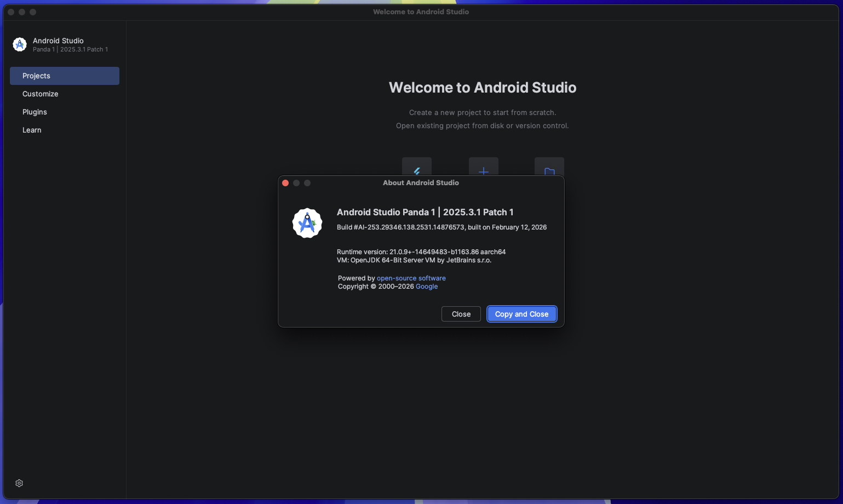Open settings via the bottom-left gear icon
843x504 pixels.
19,483
